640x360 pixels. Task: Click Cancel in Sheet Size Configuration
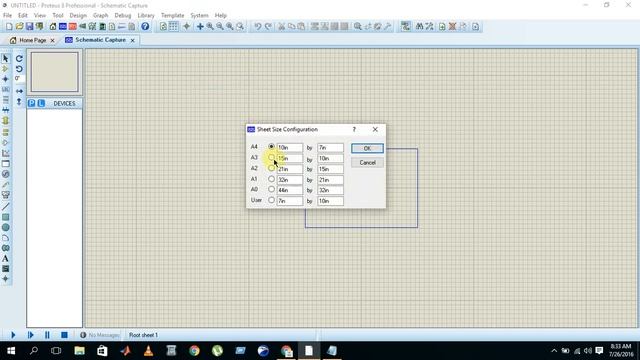[367, 162]
